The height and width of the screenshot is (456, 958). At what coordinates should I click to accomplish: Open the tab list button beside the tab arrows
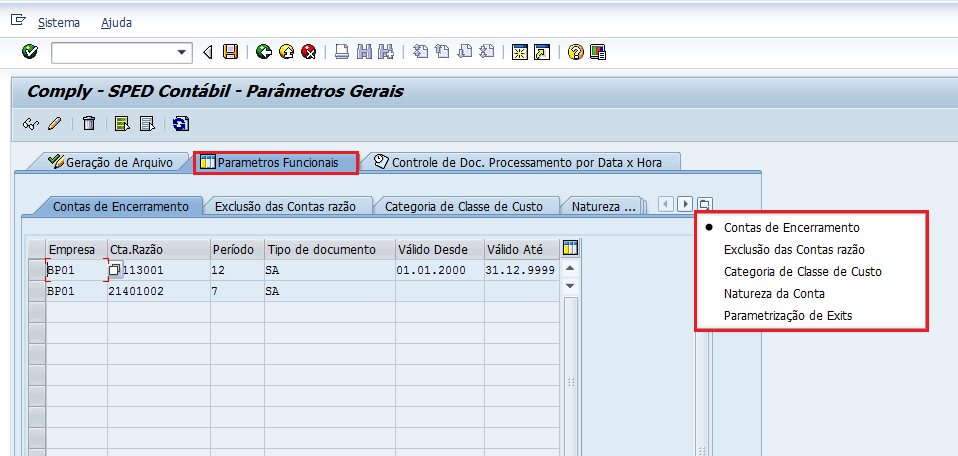705,204
